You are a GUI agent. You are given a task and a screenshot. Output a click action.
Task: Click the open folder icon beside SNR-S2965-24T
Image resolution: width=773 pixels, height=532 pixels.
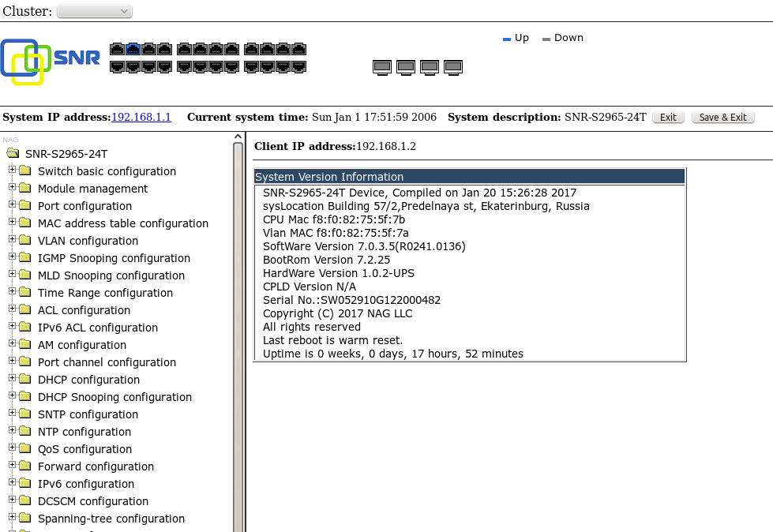pos(13,154)
